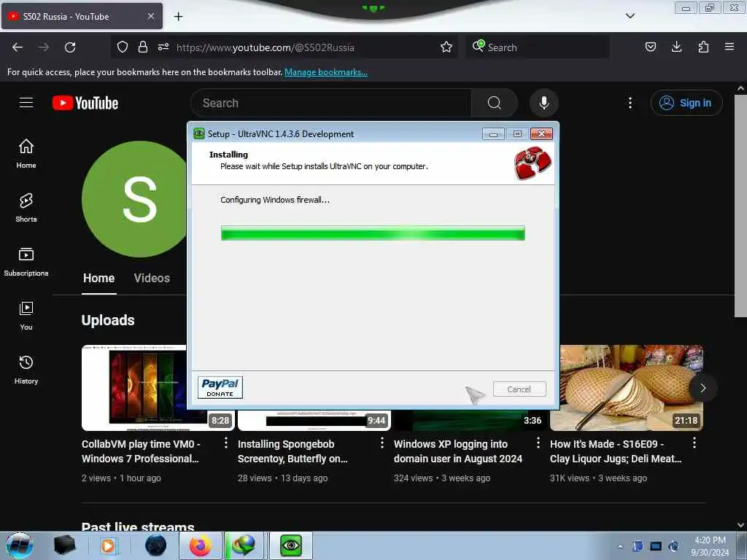
Task: Open You in the YouTube sidebar
Action: click(x=26, y=316)
